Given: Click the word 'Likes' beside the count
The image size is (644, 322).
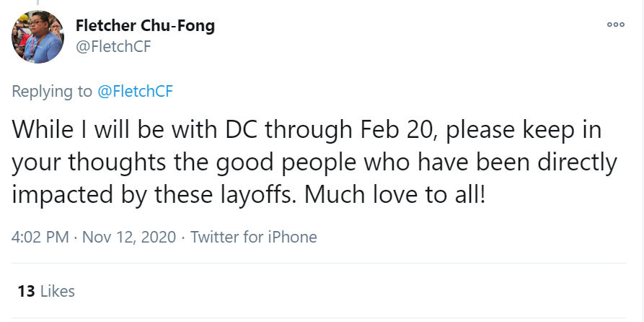Looking at the screenshot, I should point(58,291).
